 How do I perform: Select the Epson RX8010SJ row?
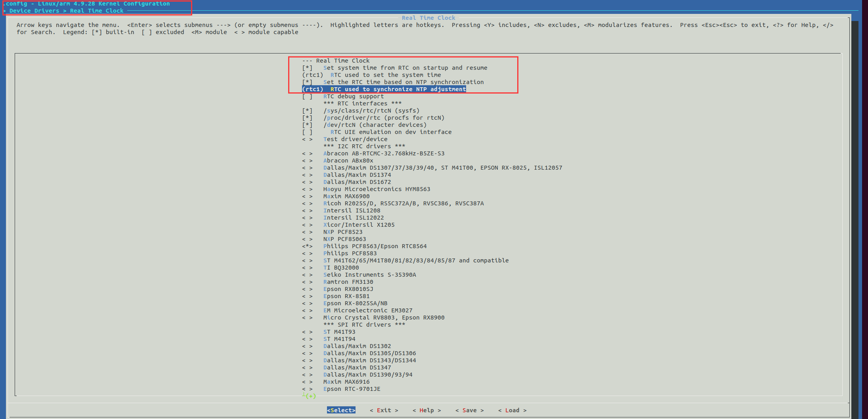tap(338, 289)
